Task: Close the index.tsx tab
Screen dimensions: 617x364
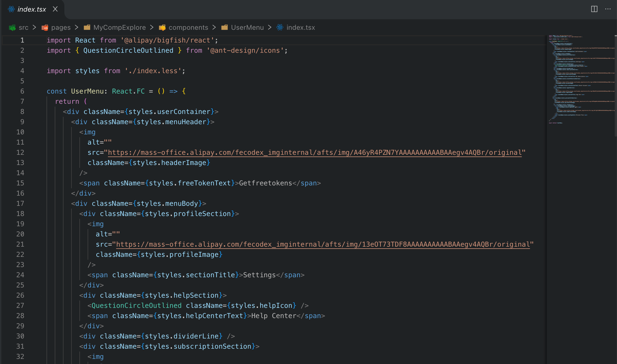Action: coord(55,9)
